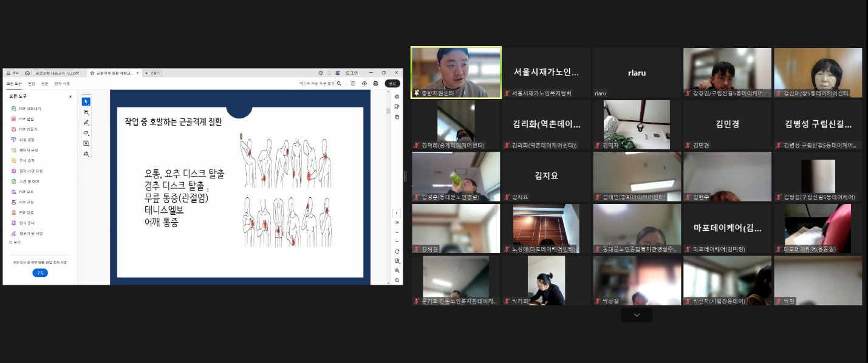Click the 공유 share button
Image resolution: width=868 pixels, height=363 pixels.
[392, 83]
